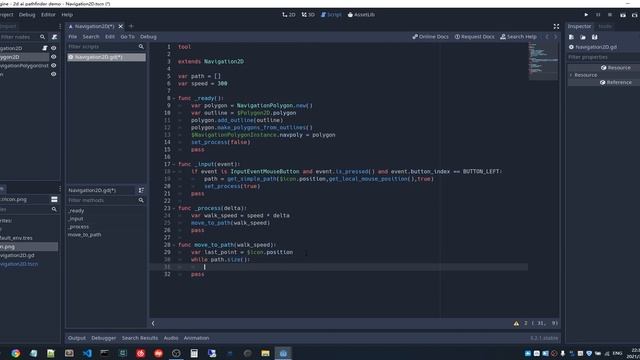
Task: Pause the running scene
Action: point(598,15)
